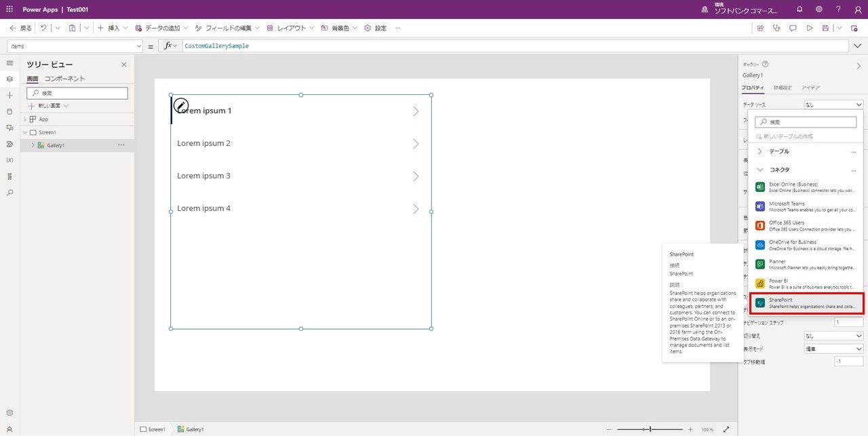
Task: Click the 戻る back button
Action: click(x=20, y=28)
